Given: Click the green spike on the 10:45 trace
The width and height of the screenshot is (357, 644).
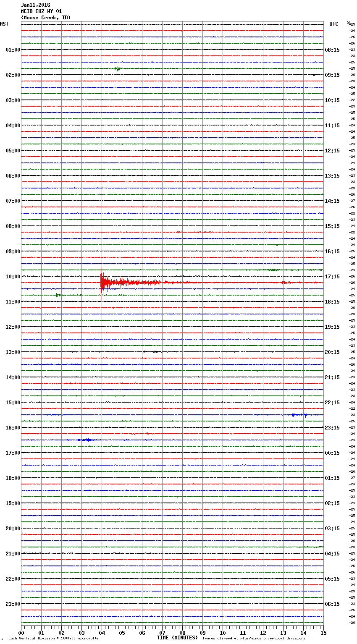Looking at the screenshot, I should [57, 295].
